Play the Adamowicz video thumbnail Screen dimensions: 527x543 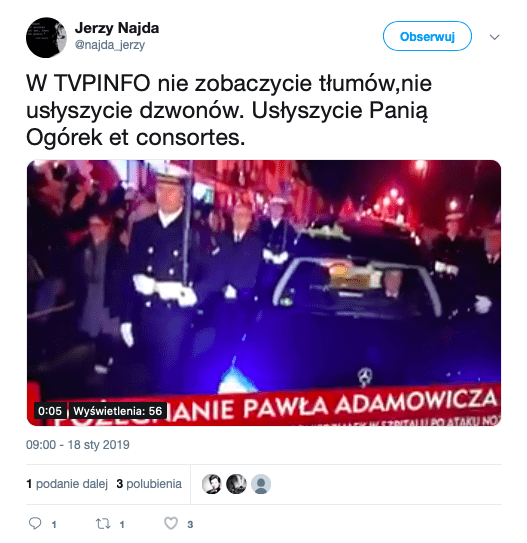264,293
